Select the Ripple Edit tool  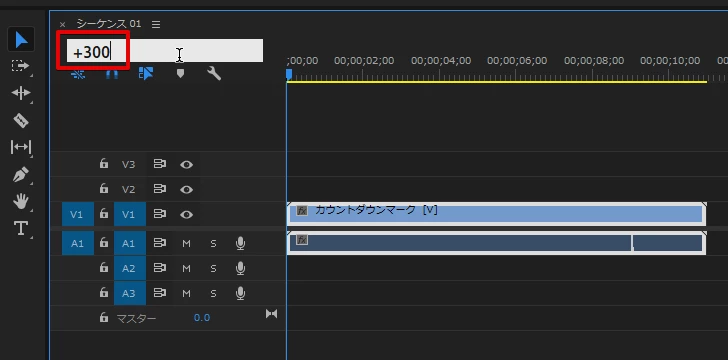[20, 93]
